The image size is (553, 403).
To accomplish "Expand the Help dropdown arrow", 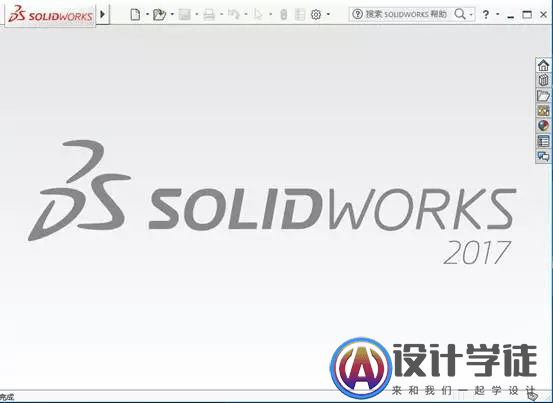I will (x=498, y=14).
